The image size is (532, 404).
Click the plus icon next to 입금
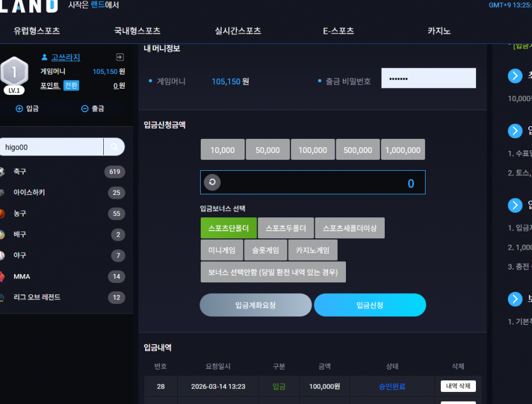(x=19, y=108)
